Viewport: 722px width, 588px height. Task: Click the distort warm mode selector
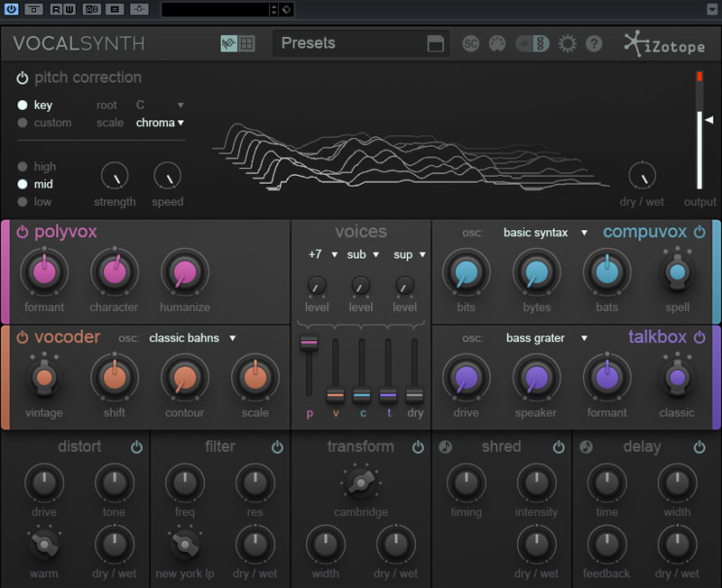44,545
